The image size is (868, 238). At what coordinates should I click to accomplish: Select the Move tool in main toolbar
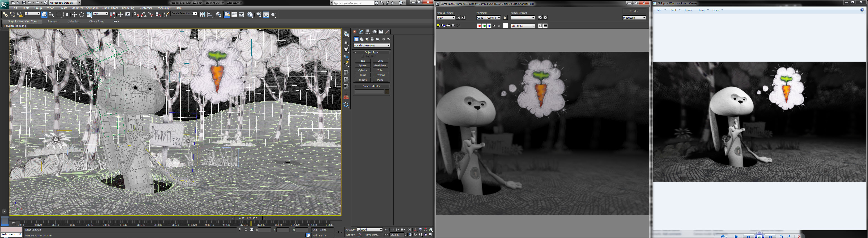[x=74, y=14]
